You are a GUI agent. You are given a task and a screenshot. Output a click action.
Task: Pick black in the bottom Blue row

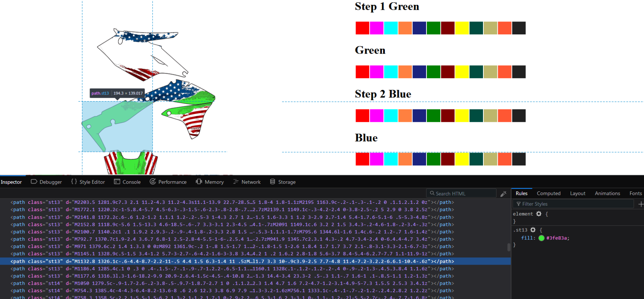tap(519, 159)
